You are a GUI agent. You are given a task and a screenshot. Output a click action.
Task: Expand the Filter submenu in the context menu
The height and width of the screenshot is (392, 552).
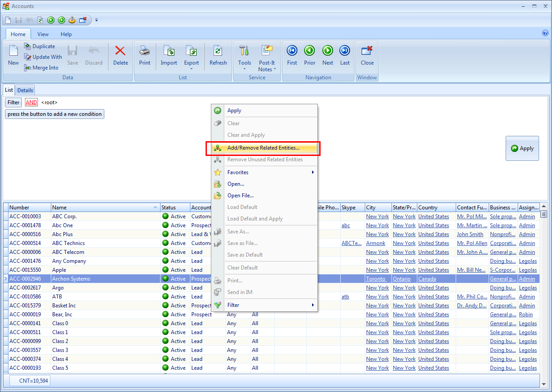[264, 305]
